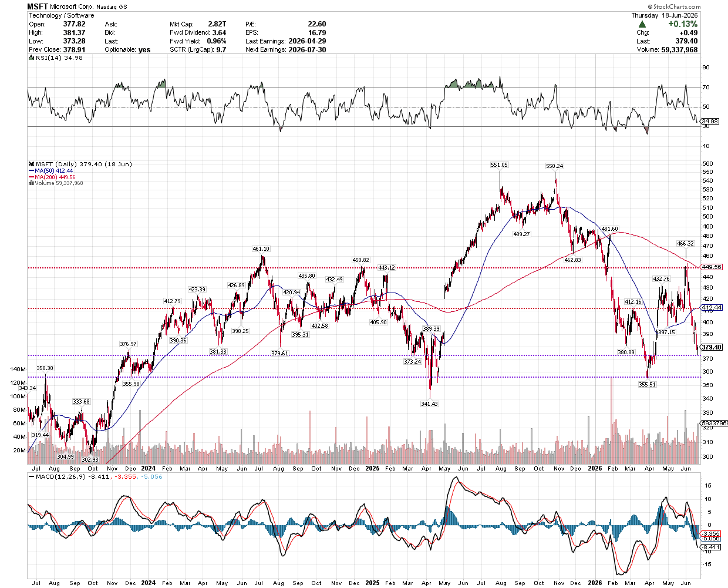Click the Low price 373.28
Image resolution: width=728 pixels, height=588 pixels.
click(74, 41)
